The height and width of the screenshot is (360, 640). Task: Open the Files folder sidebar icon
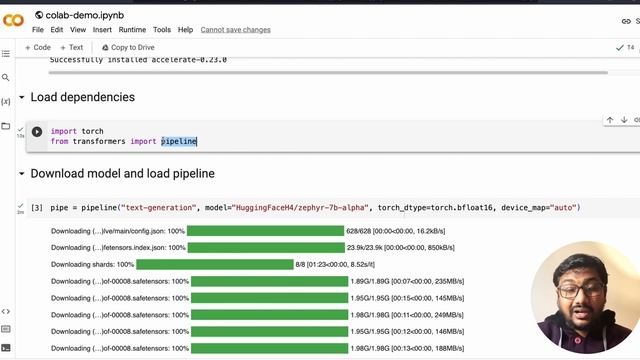tap(6, 126)
